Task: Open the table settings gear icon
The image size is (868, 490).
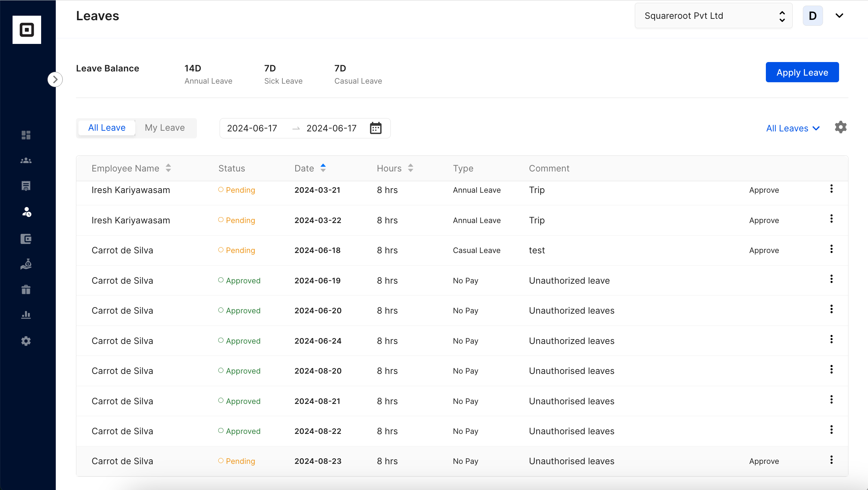Action: pyautogui.click(x=840, y=127)
